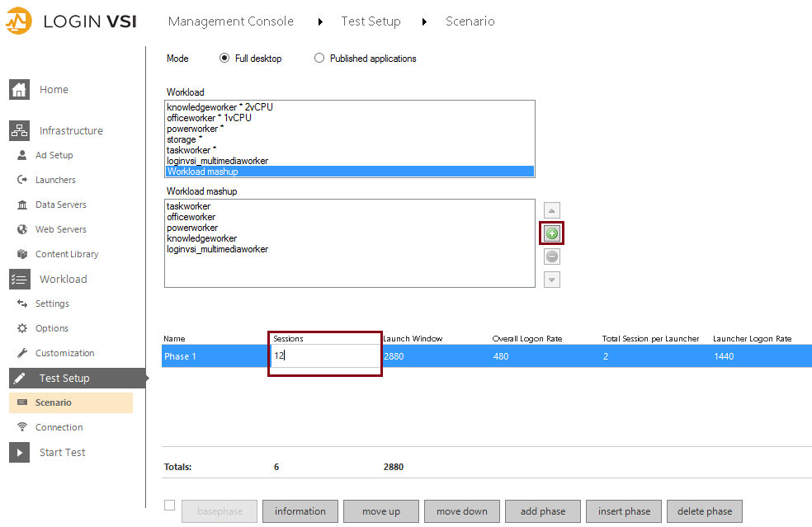Go to Home in the sidebar
The width and height of the screenshot is (812, 527).
click(54, 90)
